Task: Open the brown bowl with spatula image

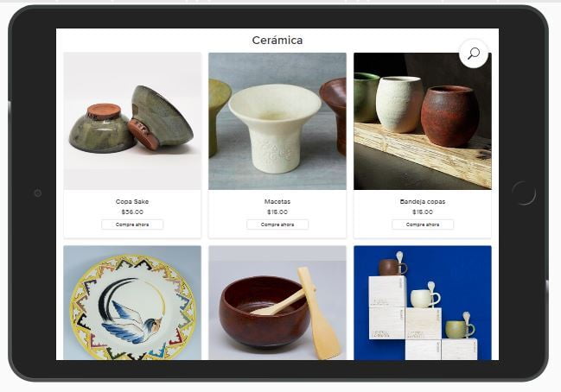Action: pos(277,303)
